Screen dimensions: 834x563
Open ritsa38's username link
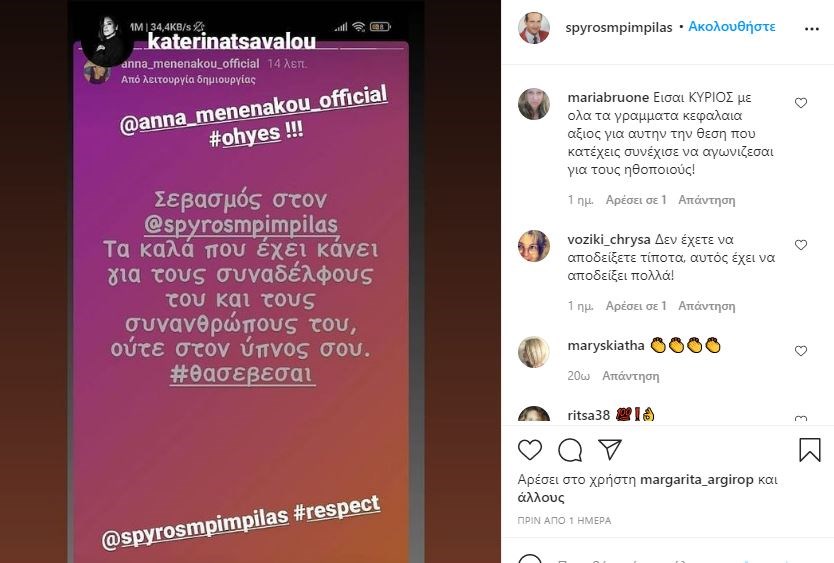tap(588, 415)
